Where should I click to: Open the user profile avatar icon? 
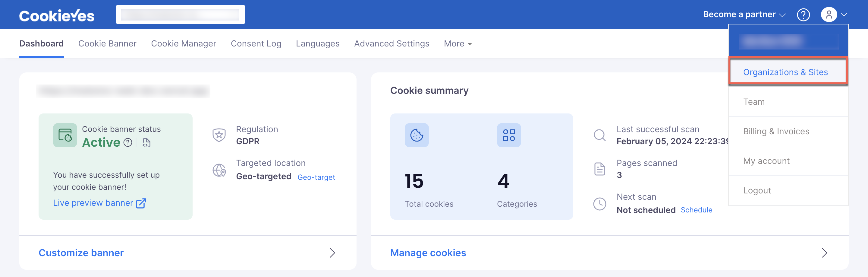click(829, 15)
